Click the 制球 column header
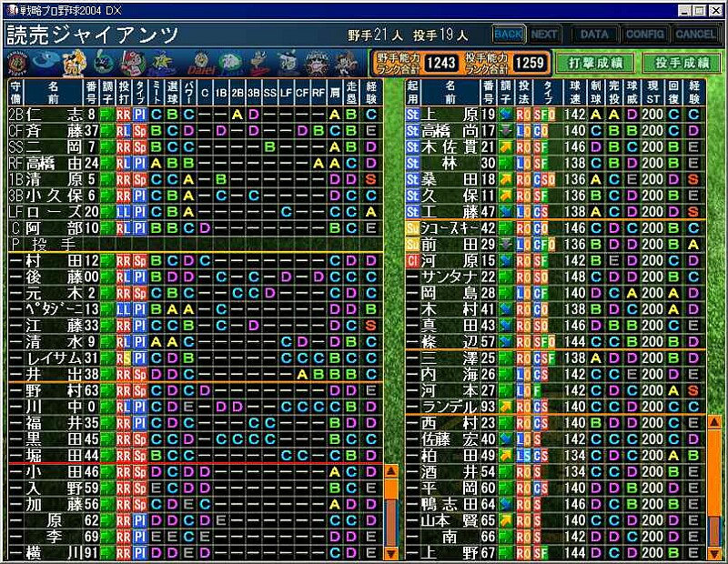 pyautogui.click(x=596, y=93)
